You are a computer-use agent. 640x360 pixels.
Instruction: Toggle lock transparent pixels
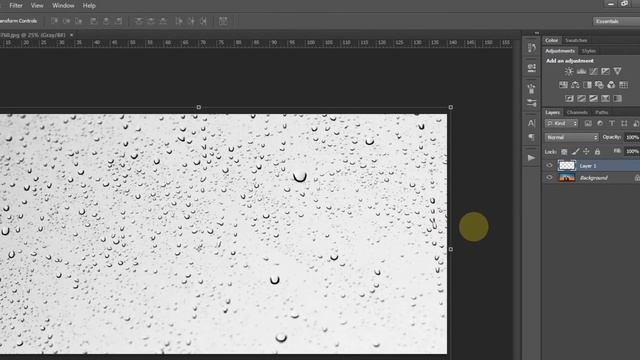pyautogui.click(x=564, y=152)
